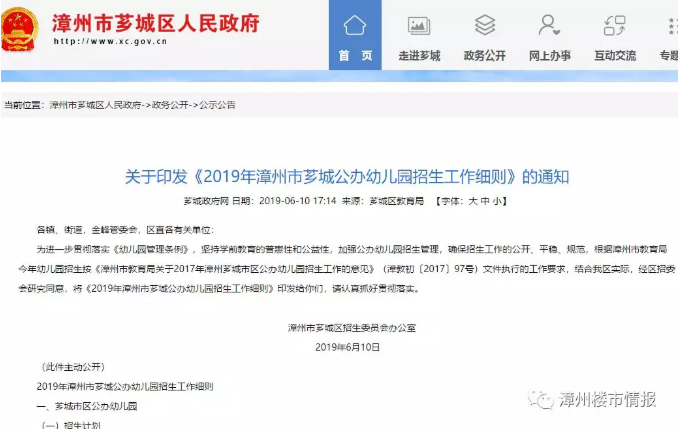Set font size to 小 (small)

pyautogui.click(x=497, y=201)
